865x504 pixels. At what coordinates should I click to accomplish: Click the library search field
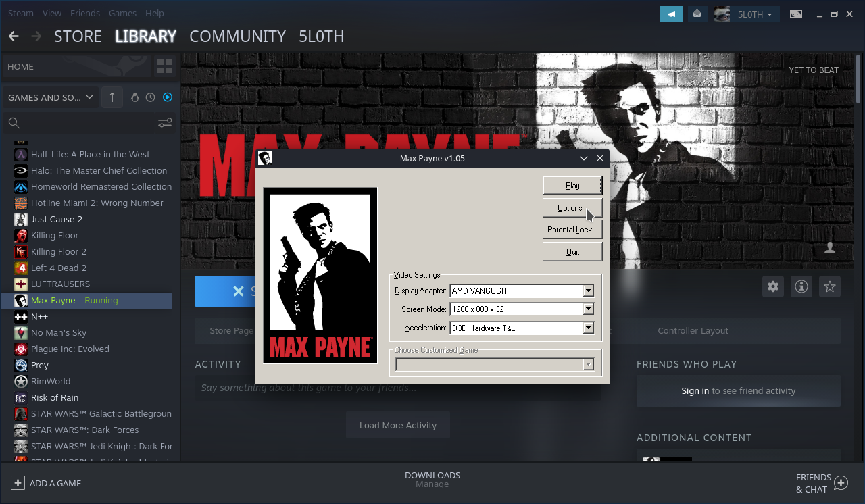click(x=88, y=123)
